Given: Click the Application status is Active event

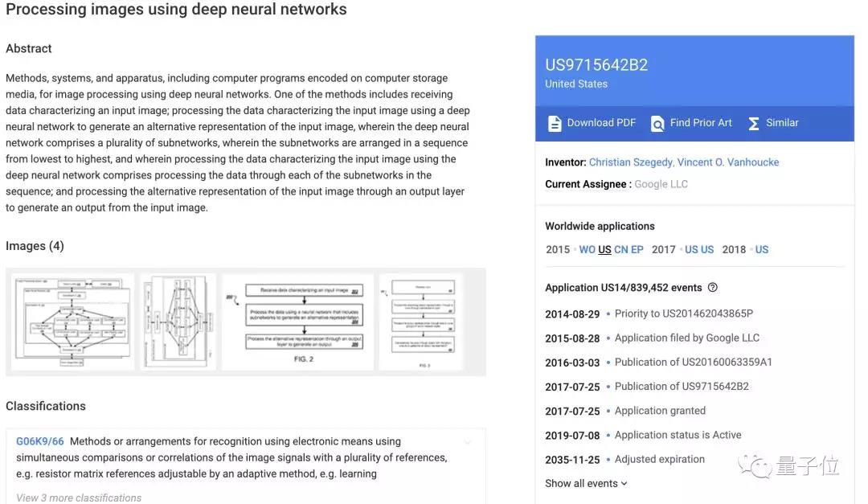Looking at the screenshot, I should click(678, 436).
